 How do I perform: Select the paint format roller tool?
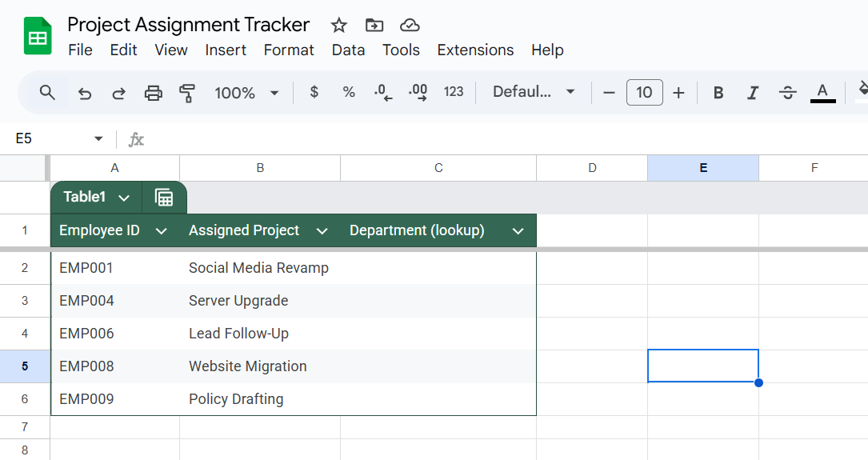pyautogui.click(x=187, y=93)
